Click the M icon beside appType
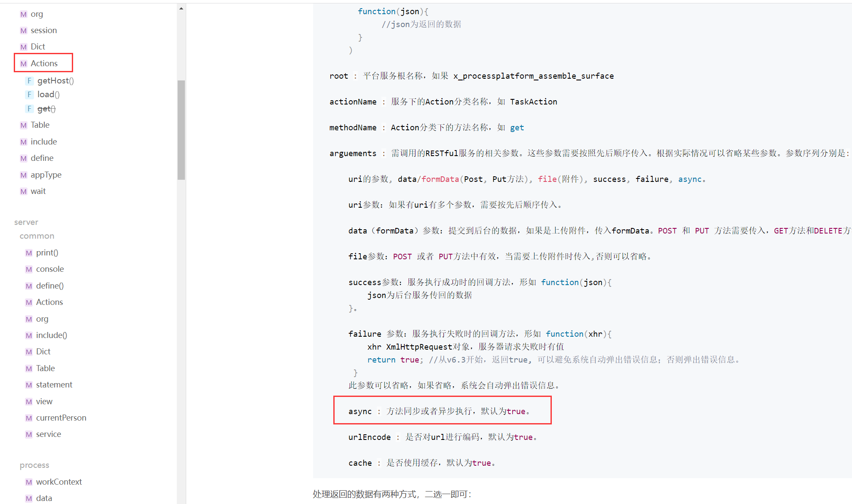The height and width of the screenshot is (504, 852). coord(23,175)
